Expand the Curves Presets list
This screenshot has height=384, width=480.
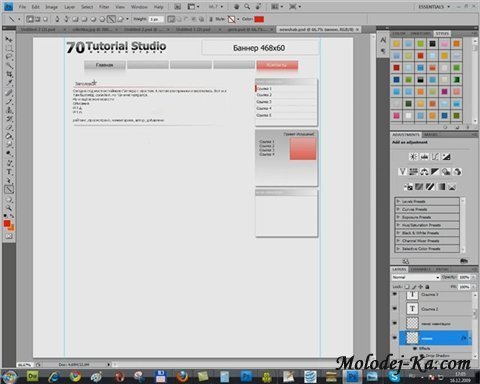pos(398,209)
